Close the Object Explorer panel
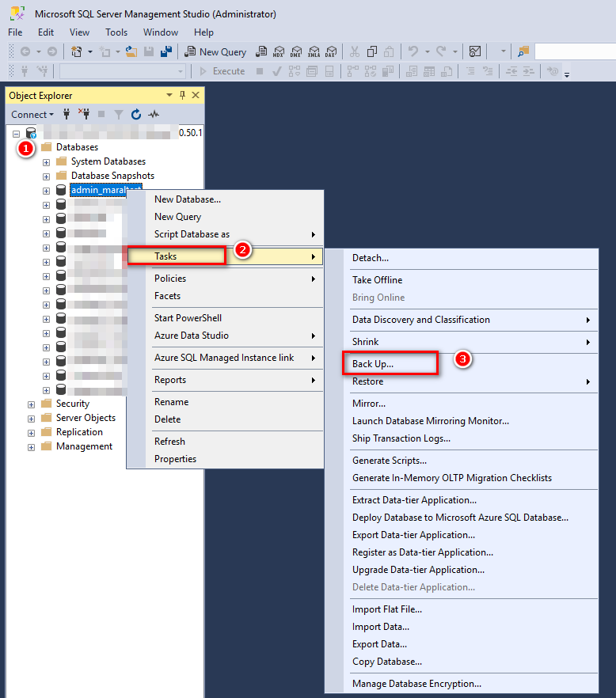The height and width of the screenshot is (698, 616). coord(196,95)
